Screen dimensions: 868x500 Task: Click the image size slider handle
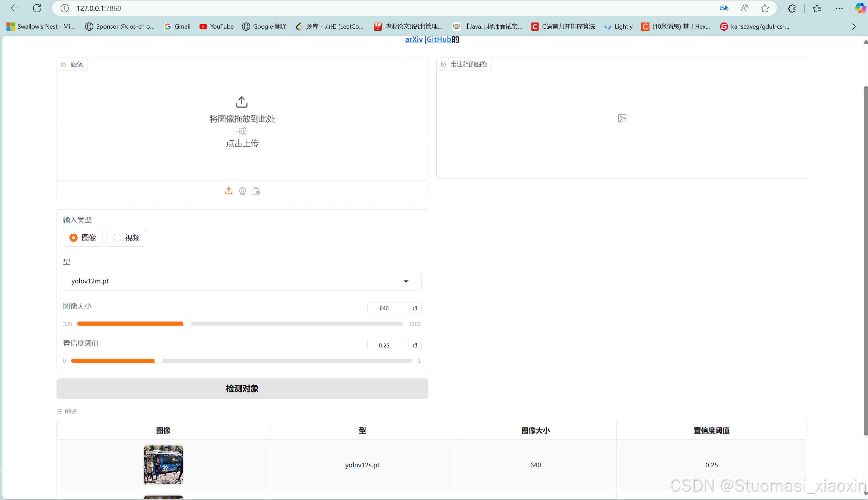tap(187, 324)
